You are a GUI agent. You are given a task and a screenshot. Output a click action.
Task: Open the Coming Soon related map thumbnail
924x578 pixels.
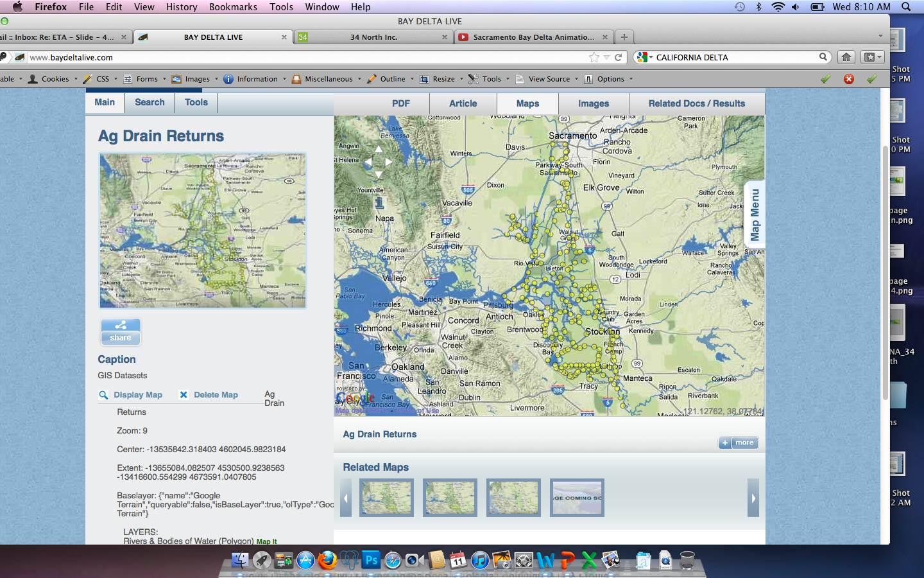pyautogui.click(x=577, y=497)
